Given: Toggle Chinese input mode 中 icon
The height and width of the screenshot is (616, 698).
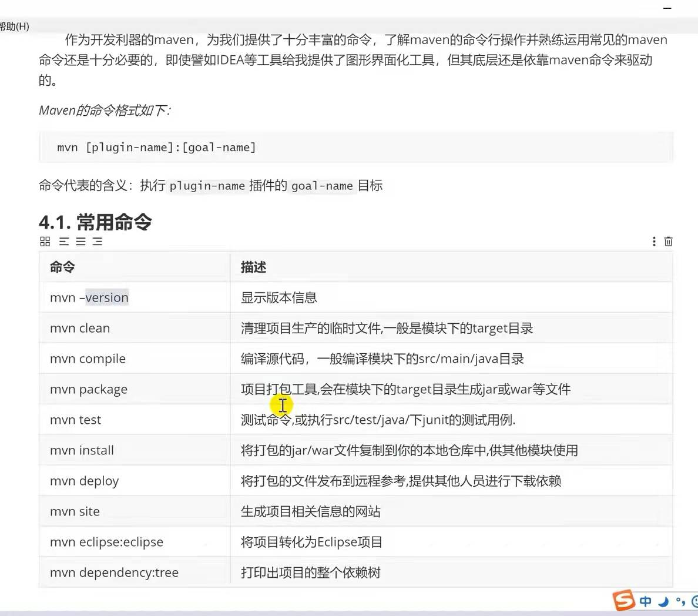Looking at the screenshot, I should coord(646,601).
